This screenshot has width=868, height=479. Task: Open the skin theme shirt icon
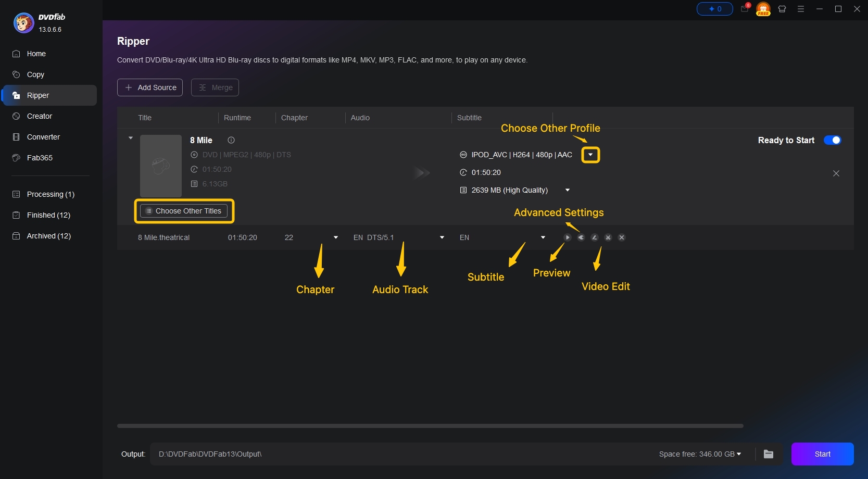(x=782, y=9)
